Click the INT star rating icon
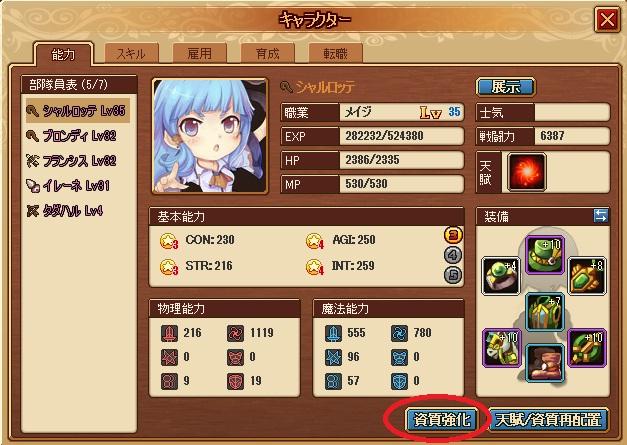Image resolution: width=627 pixels, height=445 pixels. (x=315, y=267)
